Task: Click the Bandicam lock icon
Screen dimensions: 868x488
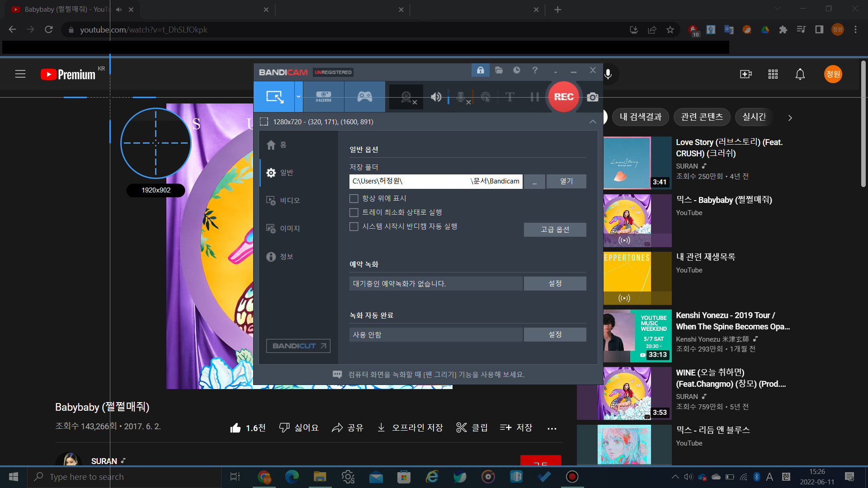Action: click(x=481, y=70)
